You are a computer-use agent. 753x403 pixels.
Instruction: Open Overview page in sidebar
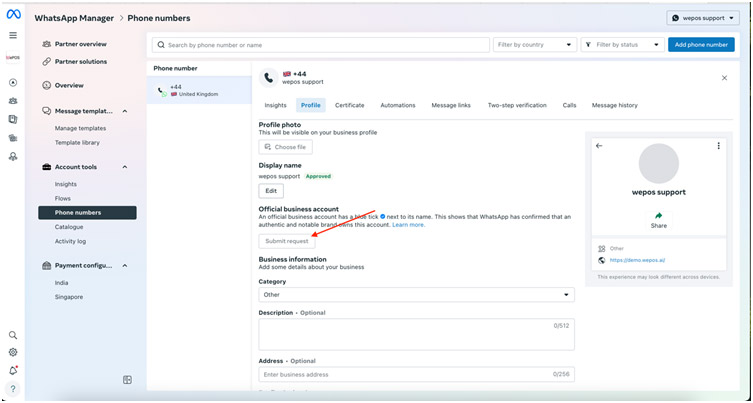click(x=69, y=85)
